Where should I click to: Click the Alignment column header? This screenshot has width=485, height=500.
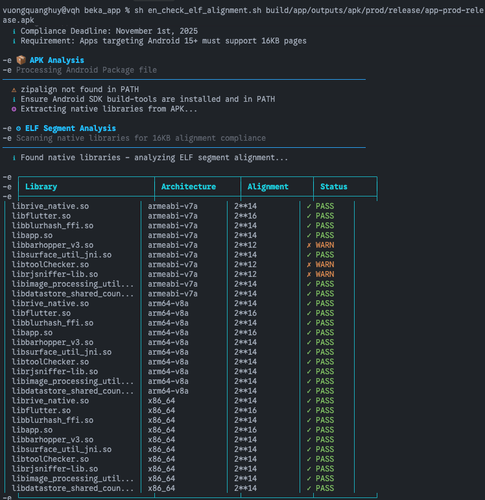tap(268, 187)
